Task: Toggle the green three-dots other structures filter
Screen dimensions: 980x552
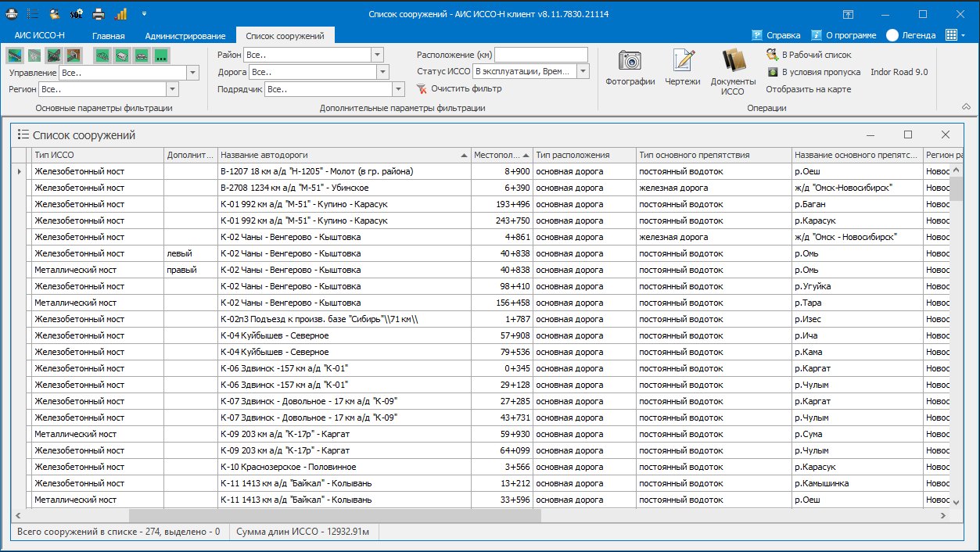Action: point(161,55)
